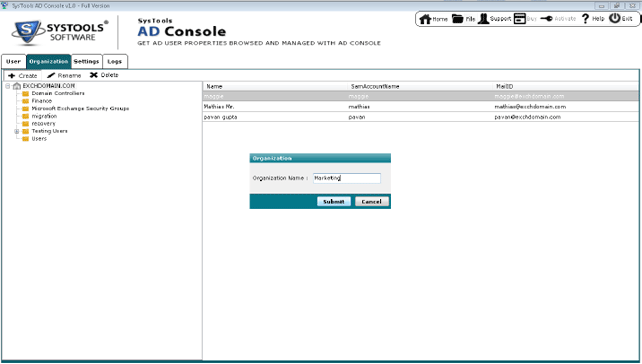
Task: Open the Home icon in top toolbar
Action: [x=425, y=19]
